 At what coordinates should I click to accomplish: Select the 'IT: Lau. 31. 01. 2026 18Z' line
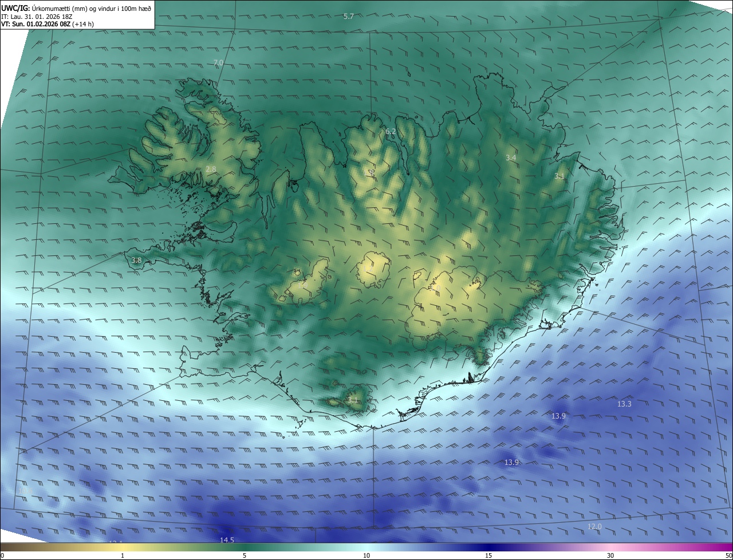pos(37,17)
